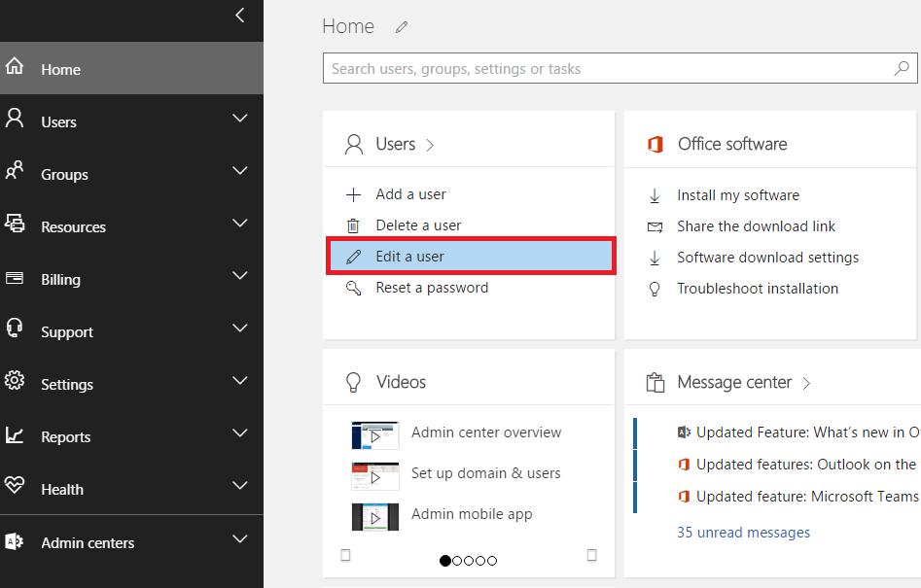Click the Users person icon in sidebar

[15, 118]
